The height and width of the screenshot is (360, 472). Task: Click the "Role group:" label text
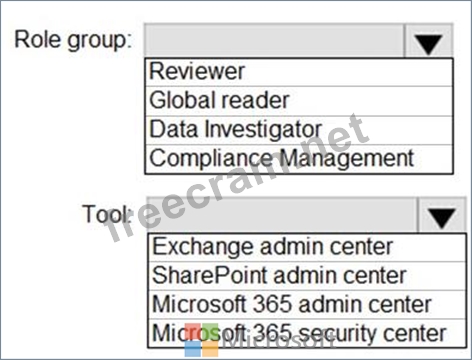pyautogui.click(x=74, y=40)
